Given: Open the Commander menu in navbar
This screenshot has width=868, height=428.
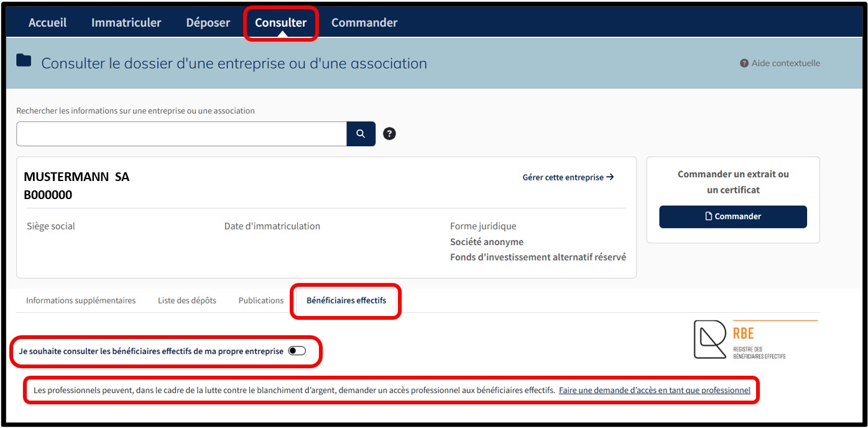Looking at the screenshot, I should (x=364, y=22).
